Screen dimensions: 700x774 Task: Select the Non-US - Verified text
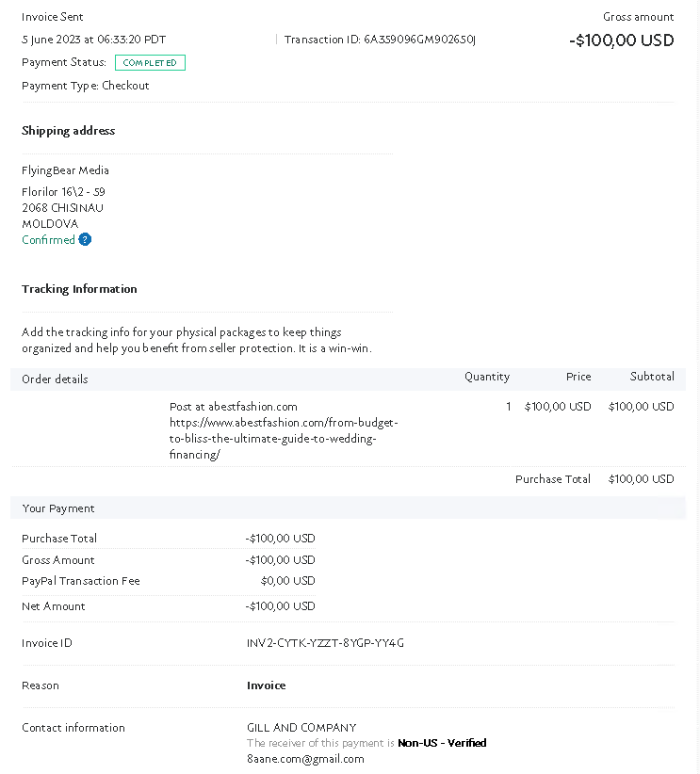coord(442,743)
